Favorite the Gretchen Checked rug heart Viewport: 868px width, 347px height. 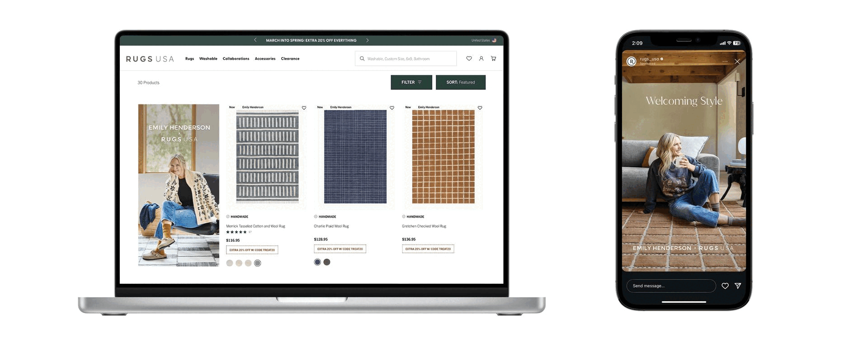point(480,108)
